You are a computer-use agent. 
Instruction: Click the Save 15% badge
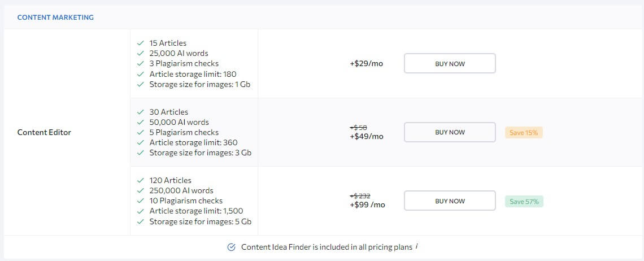[524, 132]
